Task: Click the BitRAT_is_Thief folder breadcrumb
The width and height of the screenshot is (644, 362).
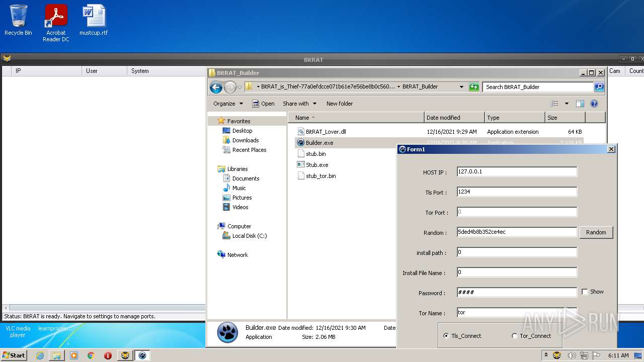Action: pyautogui.click(x=328, y=86)
